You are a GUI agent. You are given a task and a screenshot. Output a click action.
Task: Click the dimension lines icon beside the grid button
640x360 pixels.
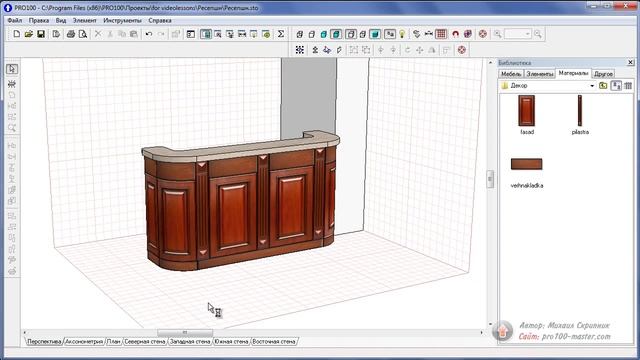(429, 34)
